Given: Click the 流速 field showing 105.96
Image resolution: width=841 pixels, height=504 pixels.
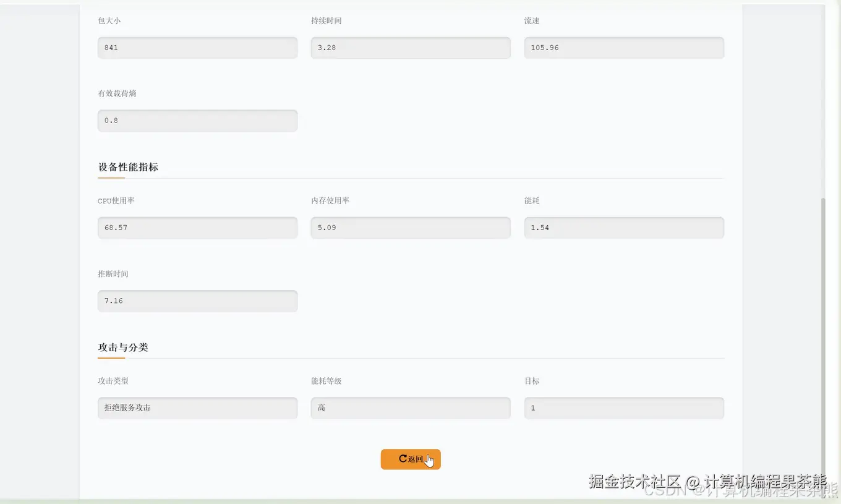Looking at the screenshot, I should point(623,48).
